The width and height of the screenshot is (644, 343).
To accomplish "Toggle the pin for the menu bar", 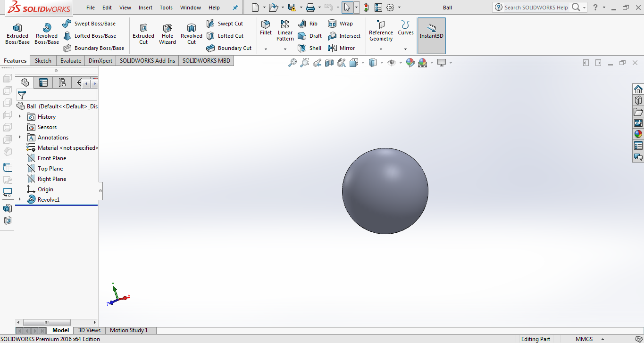I will (x=235, y=8).
